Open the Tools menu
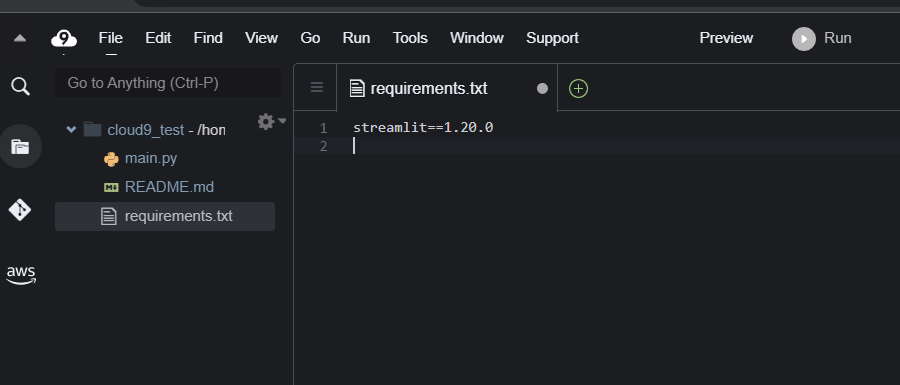 [410, 38]
